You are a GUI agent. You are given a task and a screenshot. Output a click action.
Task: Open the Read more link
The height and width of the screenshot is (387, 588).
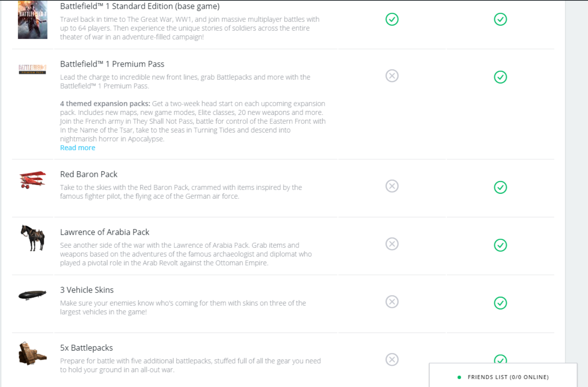coord(78,148)
